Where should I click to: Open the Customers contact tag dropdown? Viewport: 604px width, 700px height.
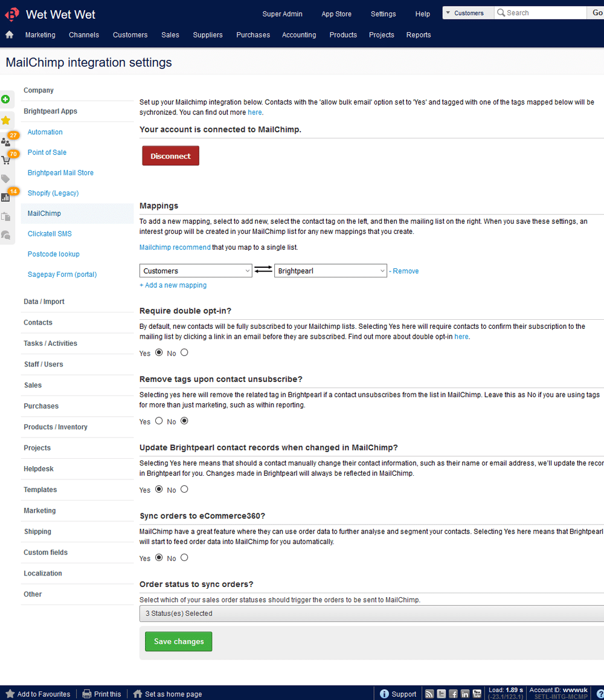click(196, 271)
